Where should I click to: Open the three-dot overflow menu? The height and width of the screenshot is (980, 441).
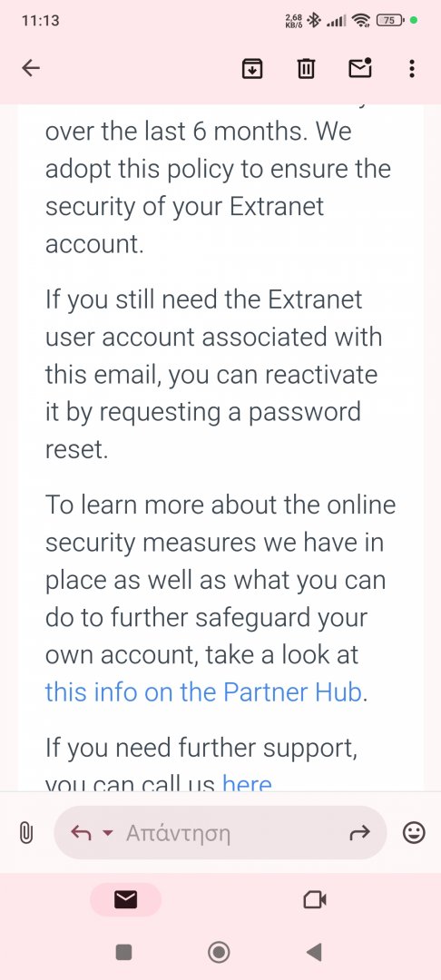(x=411, y=68)
